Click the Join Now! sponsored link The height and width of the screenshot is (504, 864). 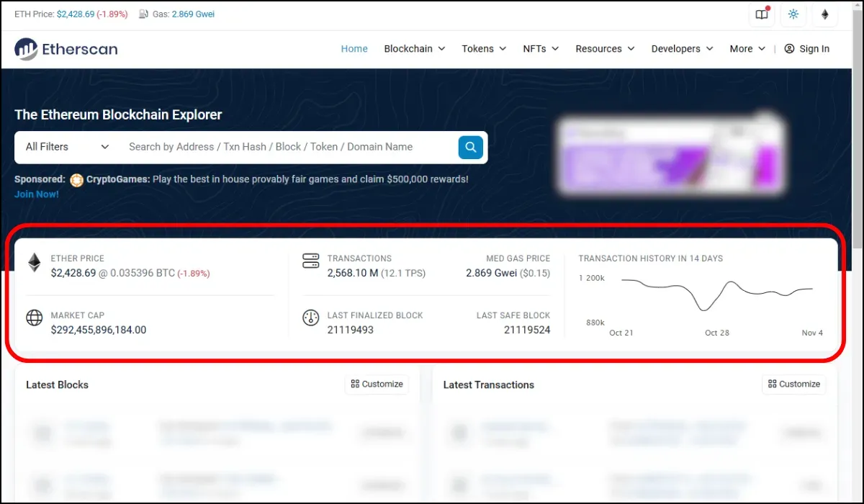point(37,194)
